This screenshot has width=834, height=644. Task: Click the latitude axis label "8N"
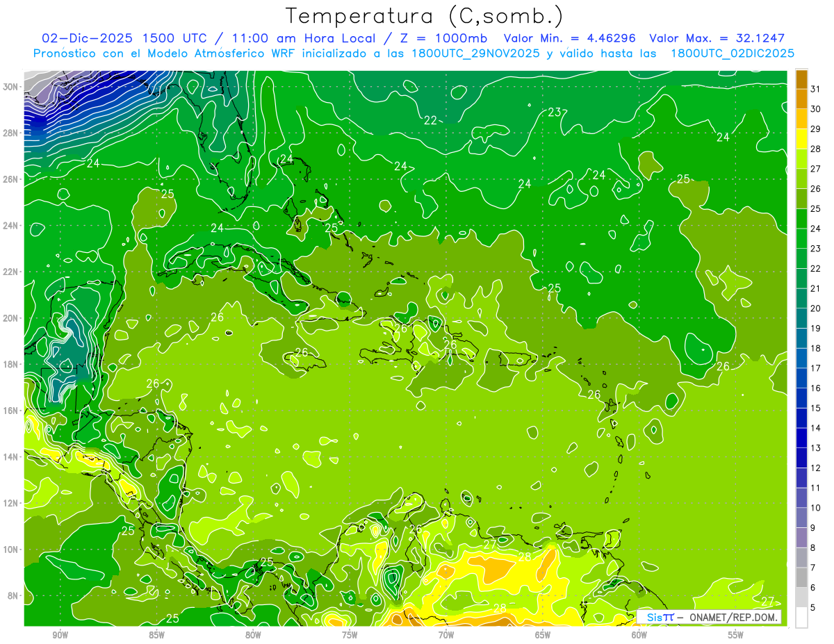point(14,596)
